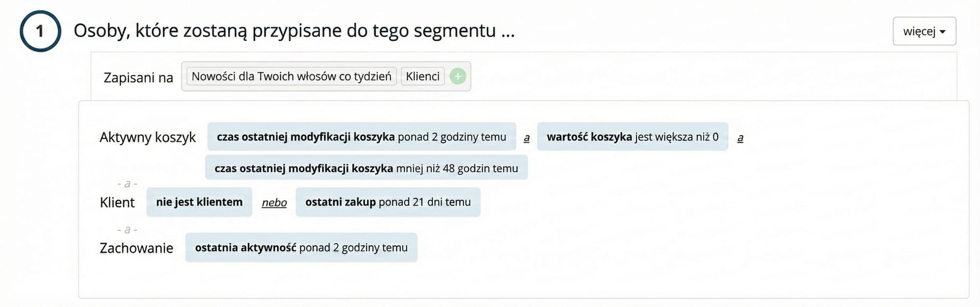Image resolution: width=980 pixels, height=307 pixels.
Task: Click the green plus icon to add subscription list
Action: pos(458,76)
